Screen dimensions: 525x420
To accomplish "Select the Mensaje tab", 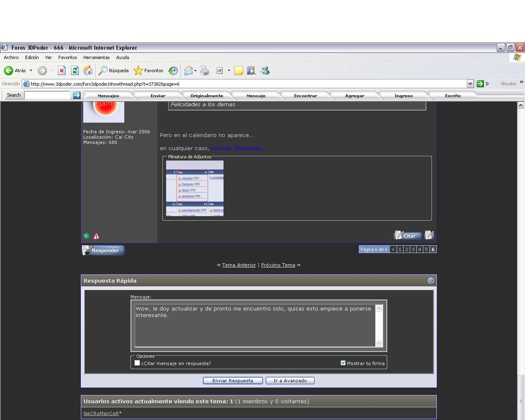I will [x=256, y=96].
